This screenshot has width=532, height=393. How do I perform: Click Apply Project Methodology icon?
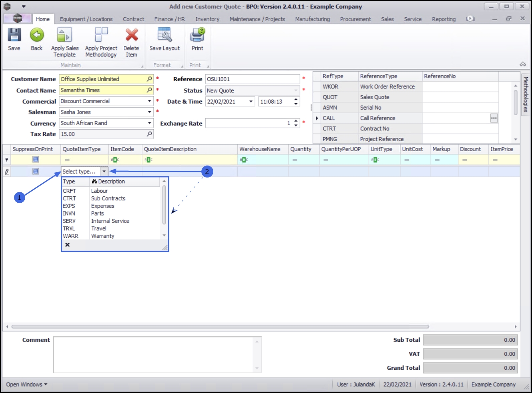pos(101,35)
